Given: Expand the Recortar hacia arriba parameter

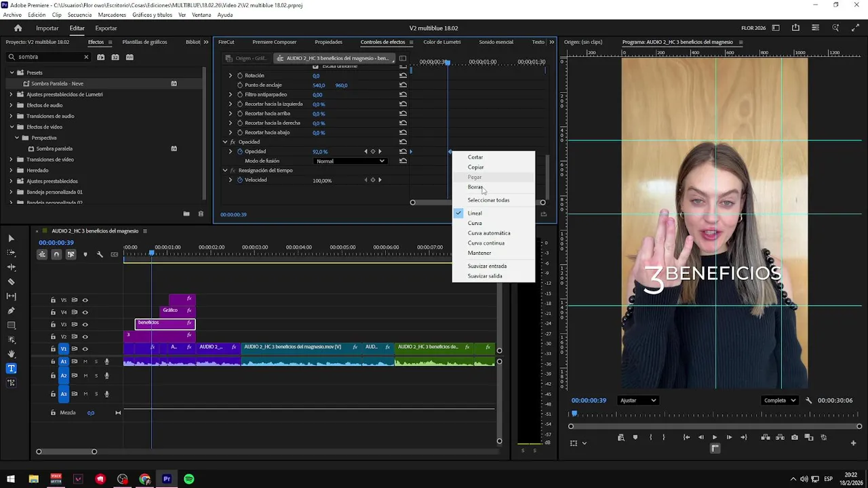Looking at the screenshot, I should click(x=231, y=113).
